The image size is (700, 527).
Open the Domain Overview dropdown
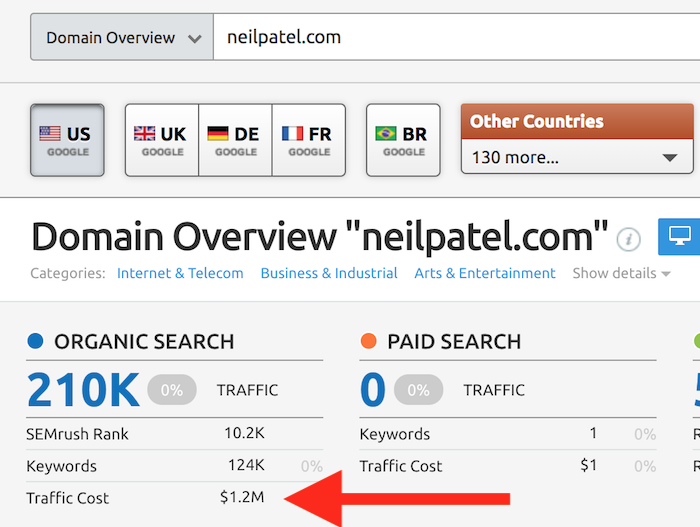[x=122, y=37]
